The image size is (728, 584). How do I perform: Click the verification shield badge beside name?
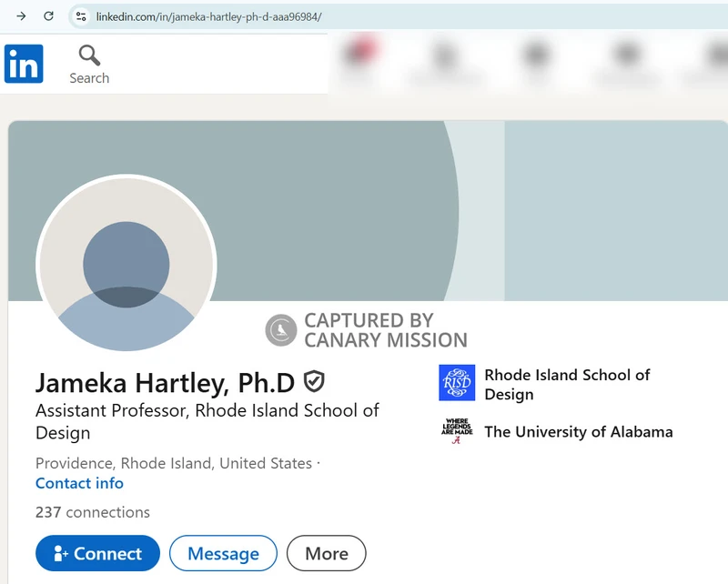[x=314, y=381]
